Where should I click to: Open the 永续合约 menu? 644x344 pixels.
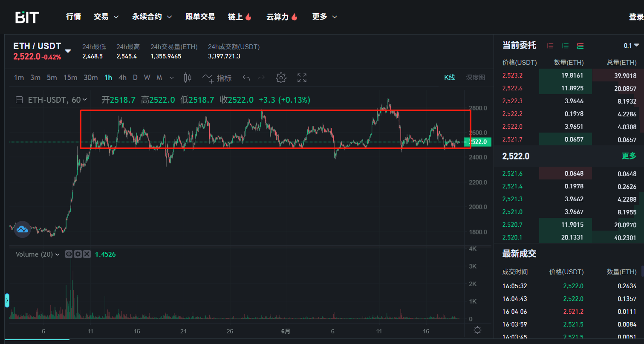pyautogui.click(x=152, y=17)
